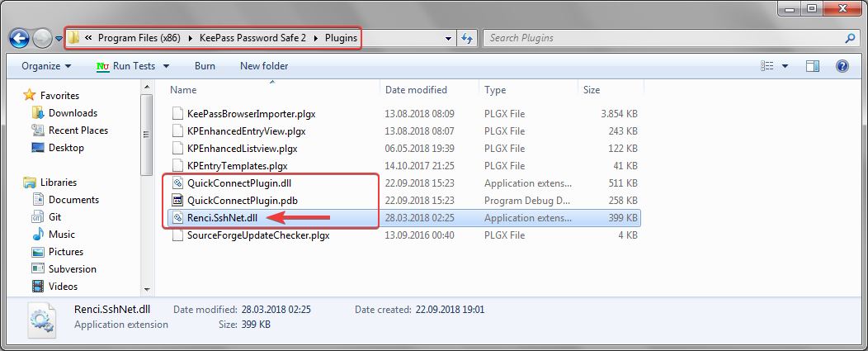Click the Plugins breadcrumb segment

click(x=341, y=38)
